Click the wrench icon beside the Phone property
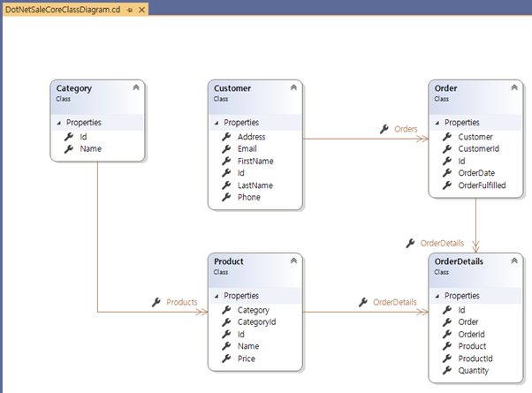 (226, 198)
